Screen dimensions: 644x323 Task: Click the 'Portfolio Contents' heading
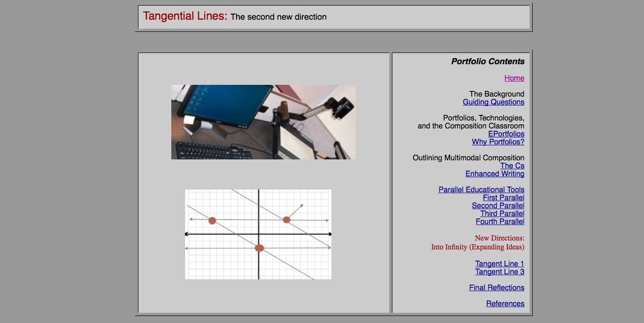click(x=488, y=61)
